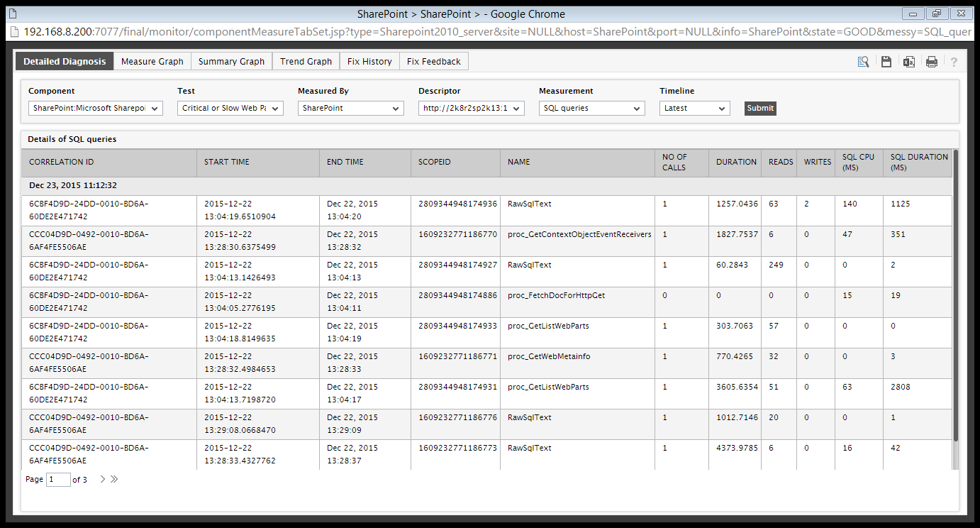Click the Submit button
This screenshot has height=528, width=980.
click(760, 108)
